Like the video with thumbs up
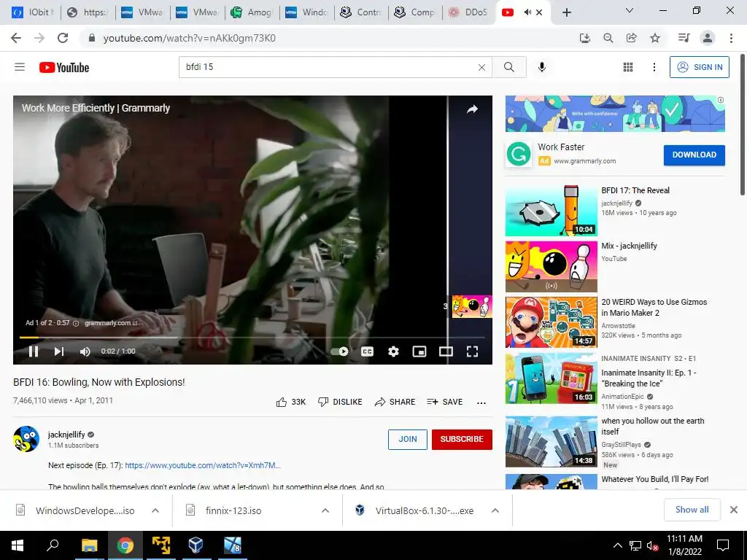747x560 pixels. click(x=290, y=402)
